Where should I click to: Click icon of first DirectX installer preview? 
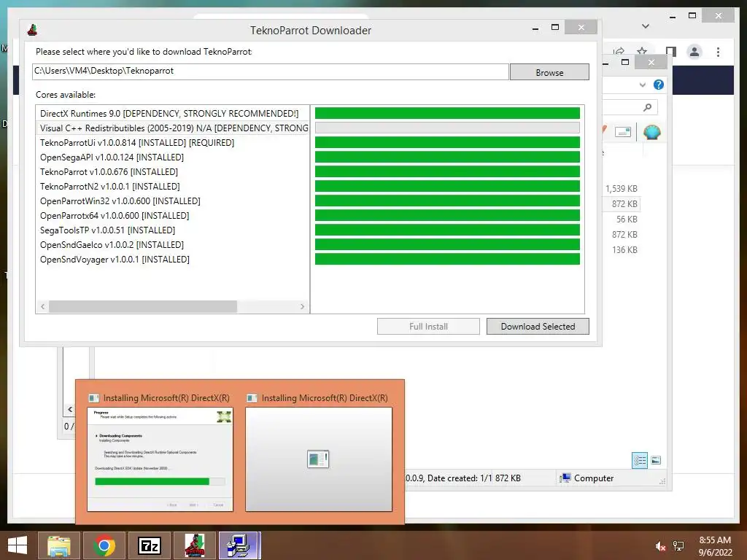pos(94,398)
